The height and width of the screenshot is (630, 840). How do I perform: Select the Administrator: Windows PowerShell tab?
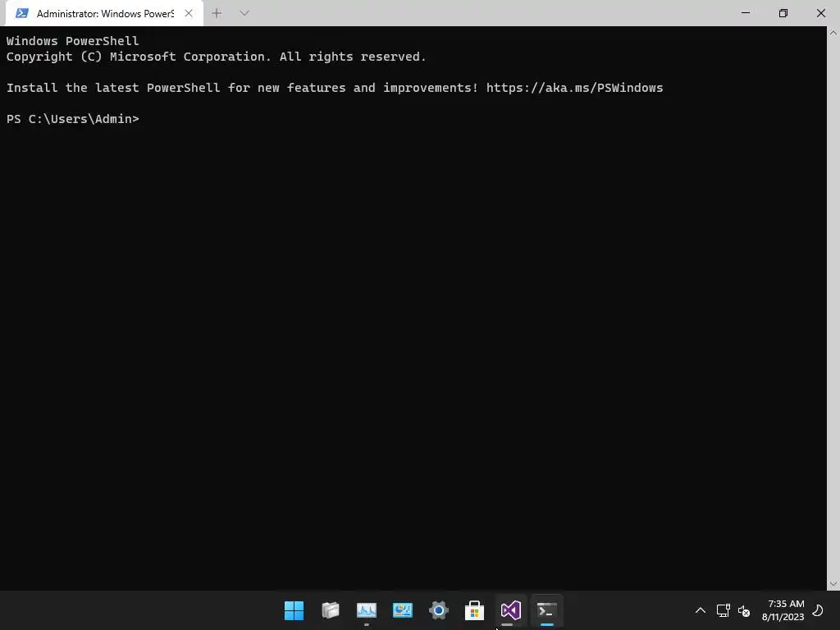click(104, 13)
